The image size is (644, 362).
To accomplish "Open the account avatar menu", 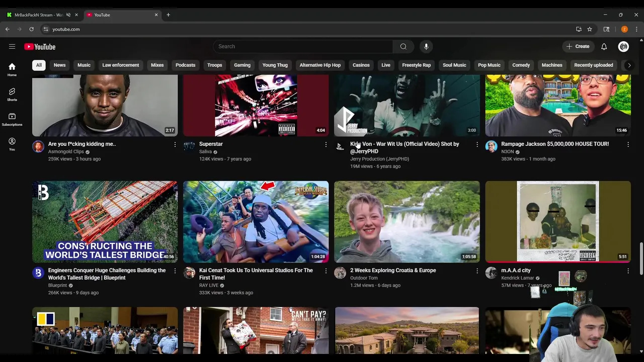I will (x=623, y=47).
